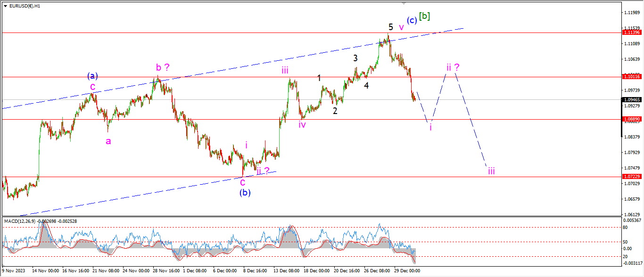Click the 1.09465 current price tag
The width and height of the screenshot is (644, 277).
click(x=631, y=99)
